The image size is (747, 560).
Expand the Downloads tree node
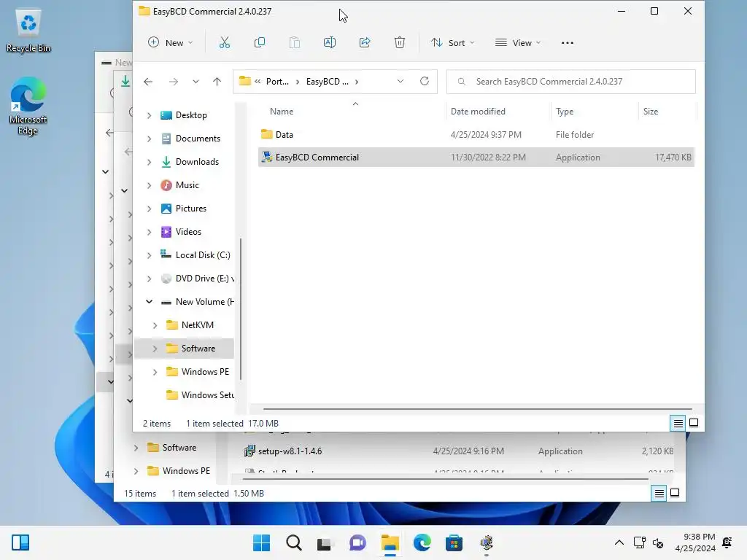pyautogui.click(x=149, y=162)
